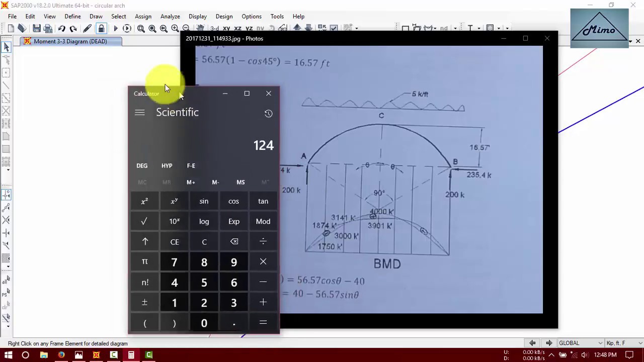The width and height of the screenshot is (644, 362).
Task: Click the MS memory store button
Action: [x=240, y=182]
